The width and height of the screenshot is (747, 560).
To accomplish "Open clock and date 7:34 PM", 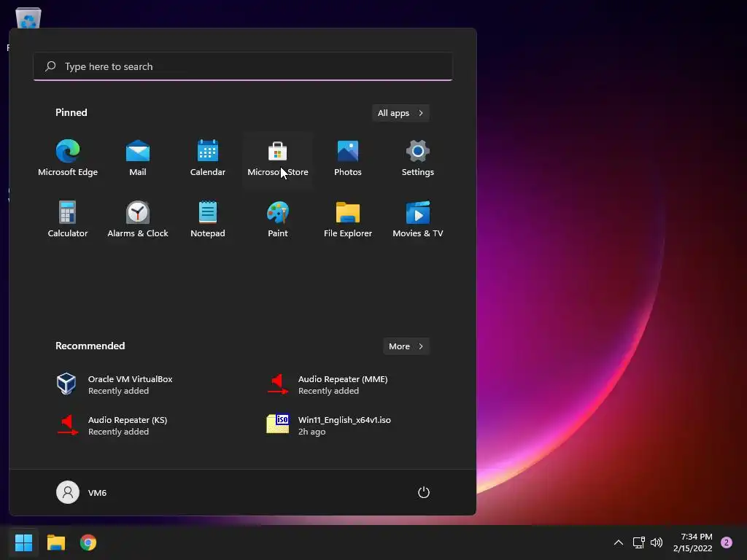I will pos(693,542).
